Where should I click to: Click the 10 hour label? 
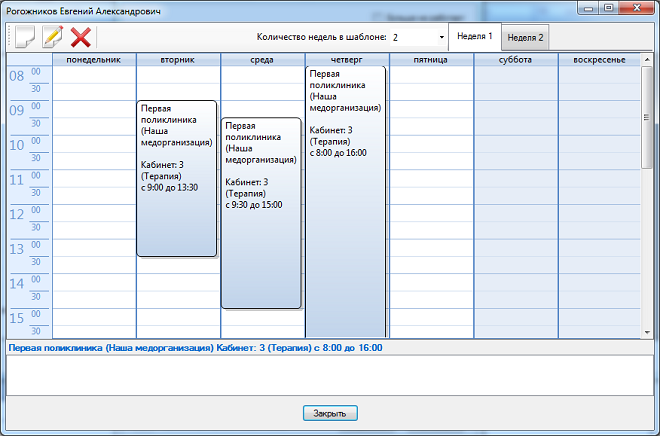click(x=17, y=146)
